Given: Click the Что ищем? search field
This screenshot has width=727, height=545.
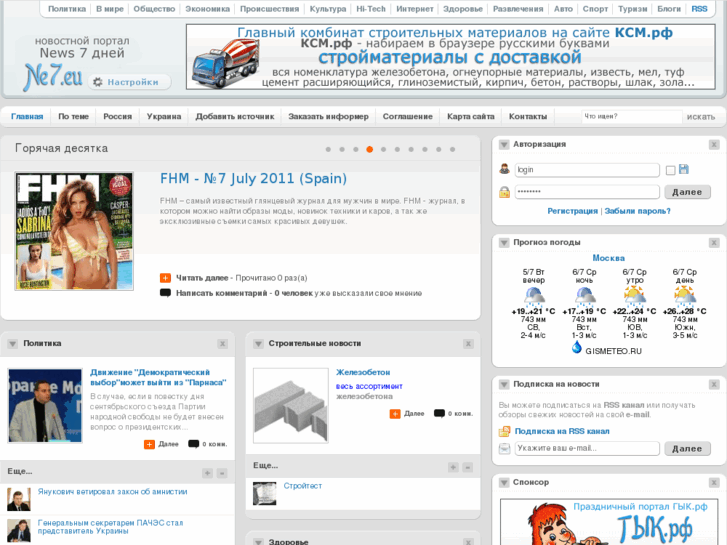Looking at the screenshot, I should coord(632,116).
